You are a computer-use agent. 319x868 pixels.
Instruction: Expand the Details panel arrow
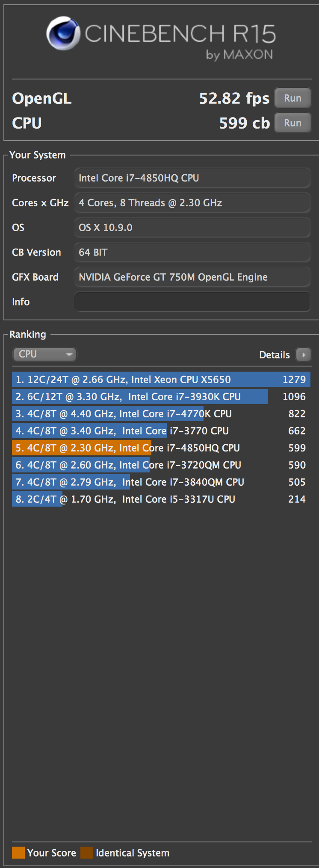click(x=304, y=355)
